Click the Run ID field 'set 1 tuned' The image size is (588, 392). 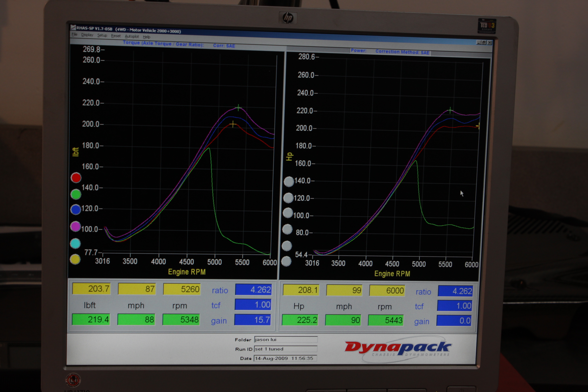pos(285,349)
